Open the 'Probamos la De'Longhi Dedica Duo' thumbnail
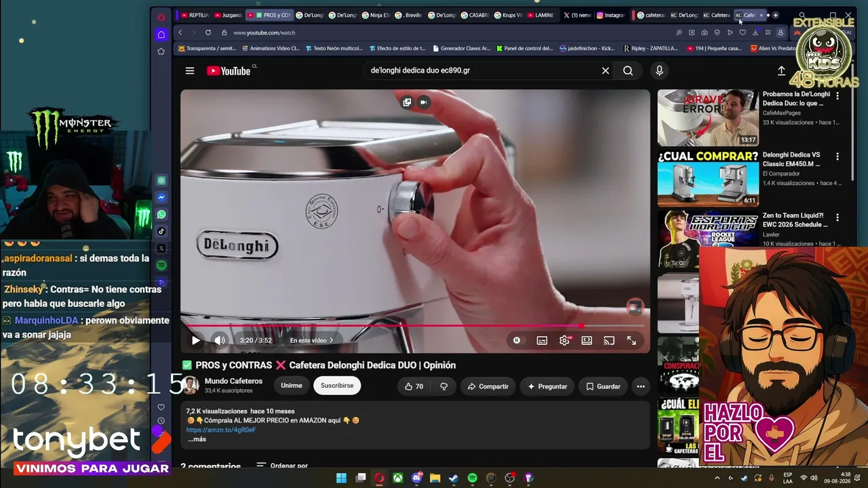This screenshot has height=488, width=868. (708, 118)
